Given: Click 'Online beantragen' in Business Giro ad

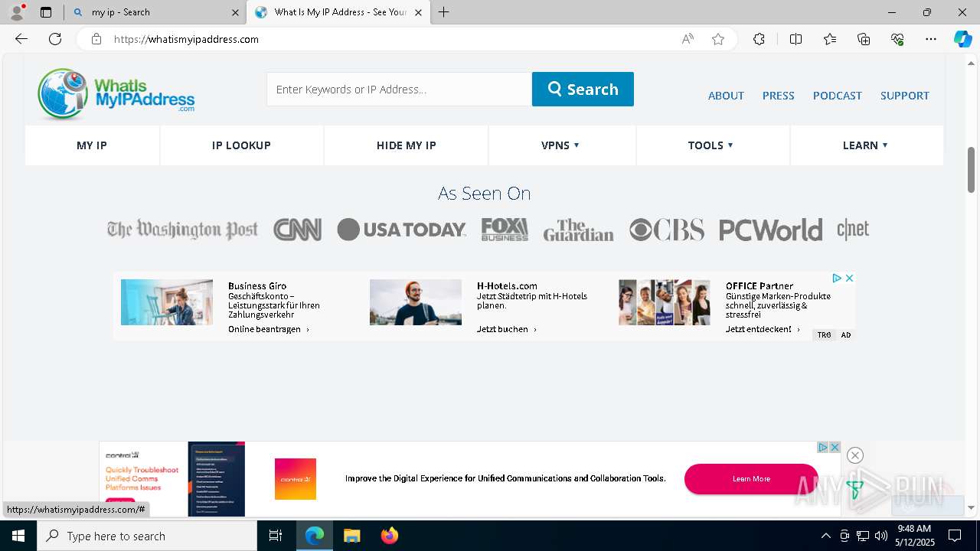Looking at the screenshot, I should pos(269,329).
